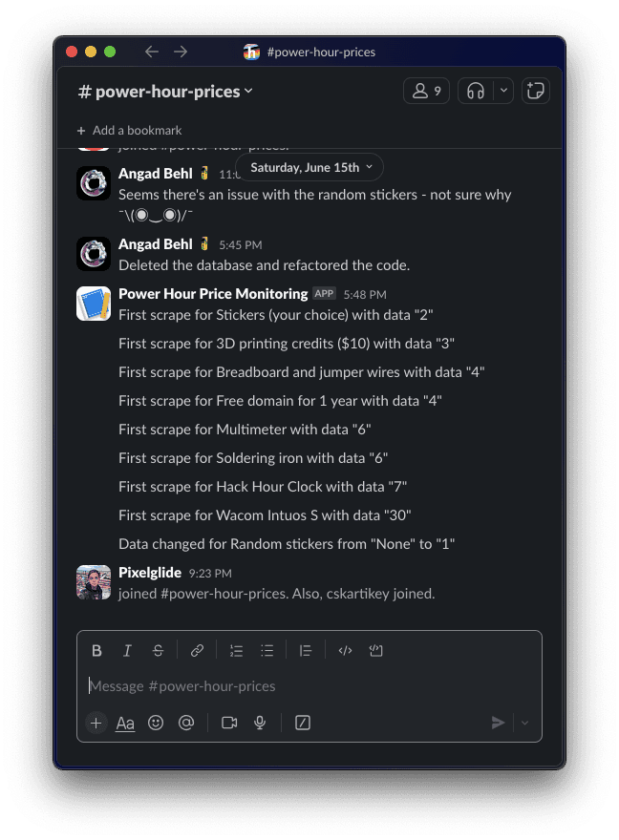The width and height of the screenshot is (619, 840).
Task: Mention someone with the @ icon
Action: [x=186, y=723]
